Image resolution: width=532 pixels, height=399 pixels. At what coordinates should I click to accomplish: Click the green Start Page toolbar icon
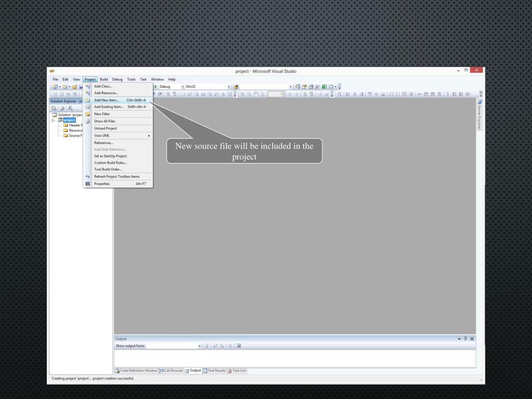pos(324,87)
